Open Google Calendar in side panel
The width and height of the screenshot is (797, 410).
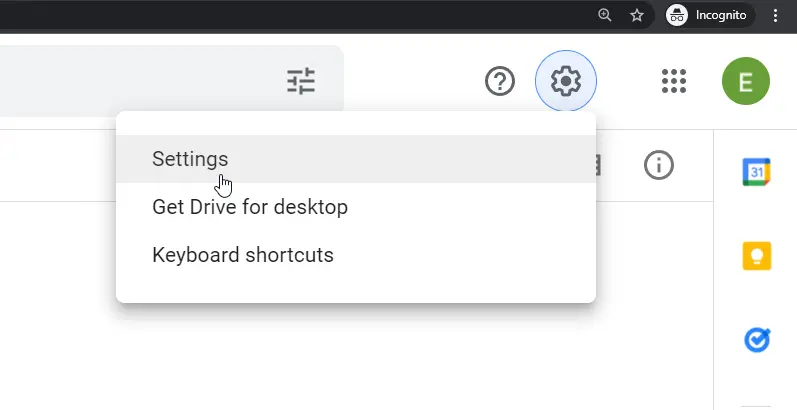(x=756, y=172)
